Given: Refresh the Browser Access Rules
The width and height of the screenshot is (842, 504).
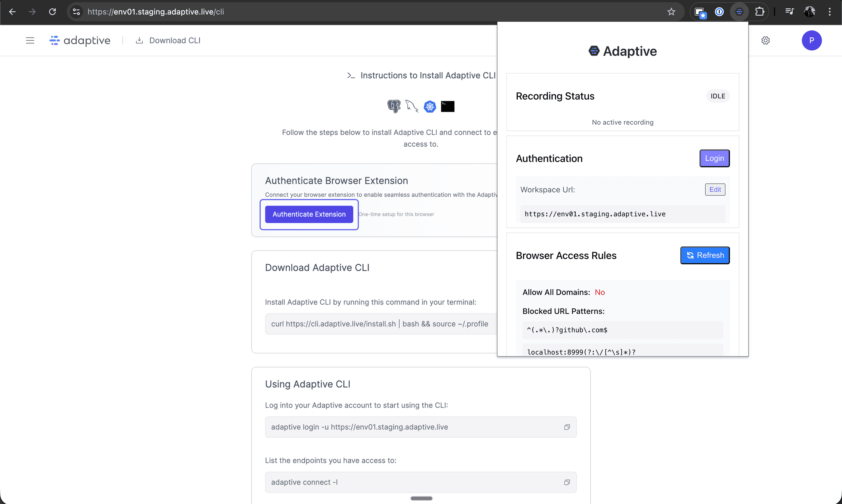Looking at the screenshot, I should point(705,255).
